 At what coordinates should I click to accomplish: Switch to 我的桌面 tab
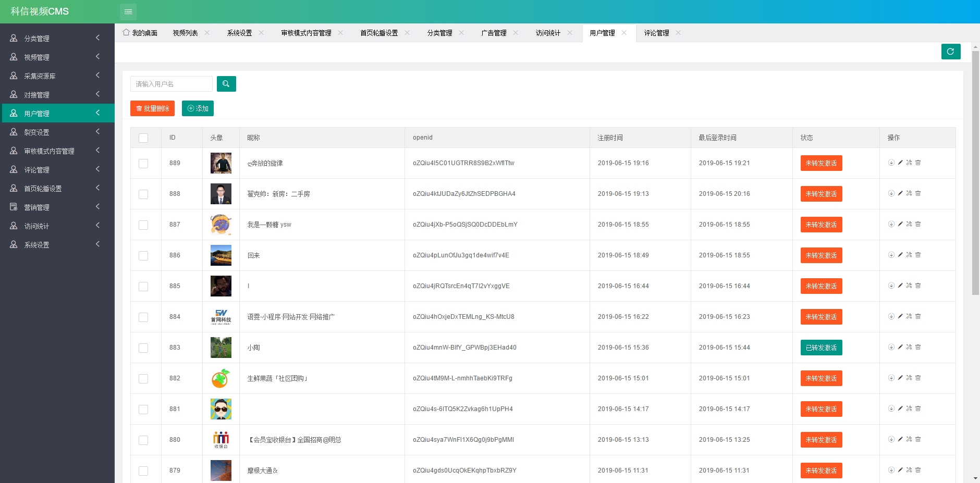pyautogui.click(x=140, y=33)
